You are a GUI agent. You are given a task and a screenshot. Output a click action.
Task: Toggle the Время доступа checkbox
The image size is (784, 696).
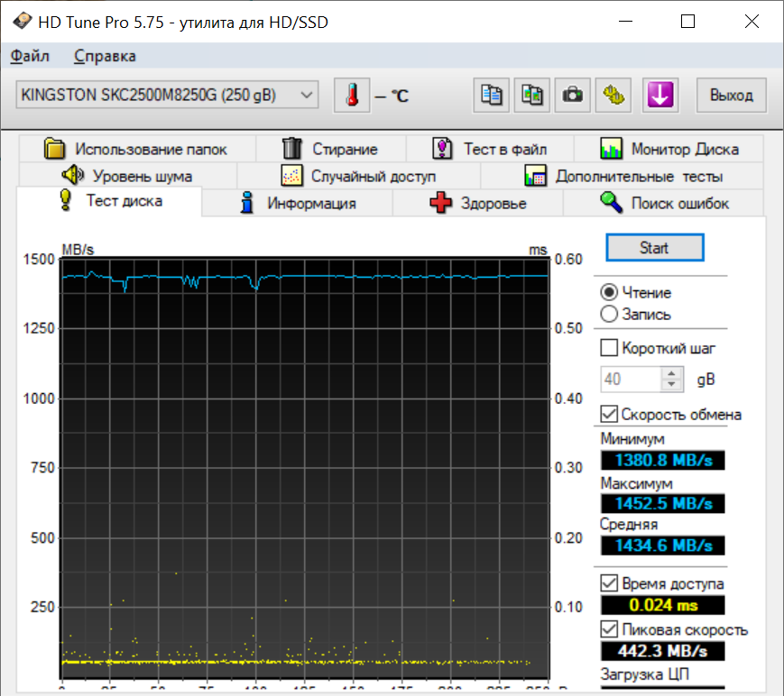click(608, 582)
